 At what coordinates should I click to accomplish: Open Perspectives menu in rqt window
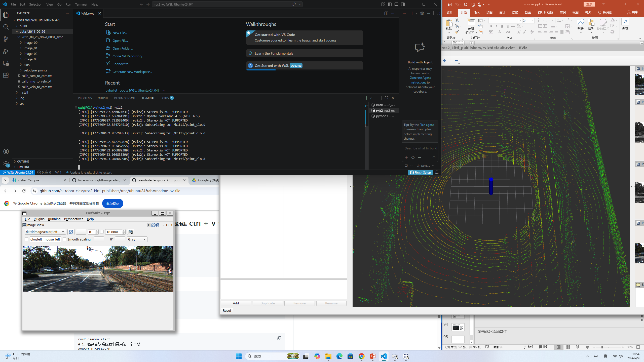tap(73, 219)
